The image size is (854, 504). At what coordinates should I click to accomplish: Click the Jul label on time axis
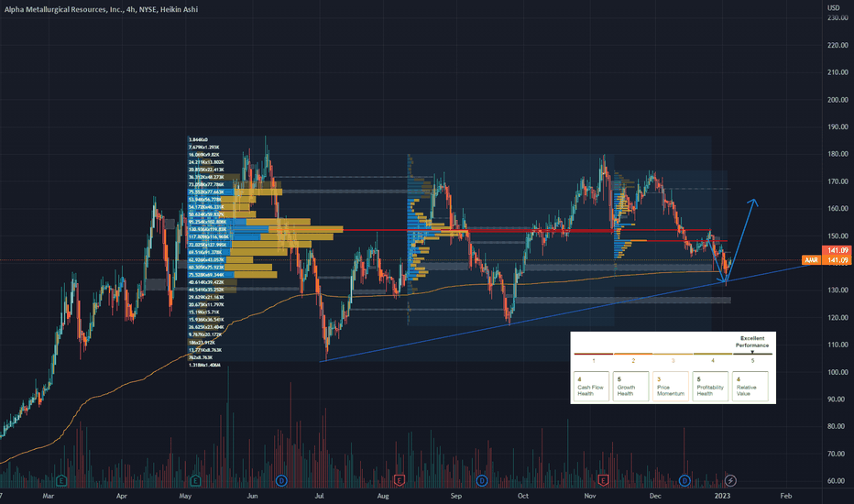[319, 496]
